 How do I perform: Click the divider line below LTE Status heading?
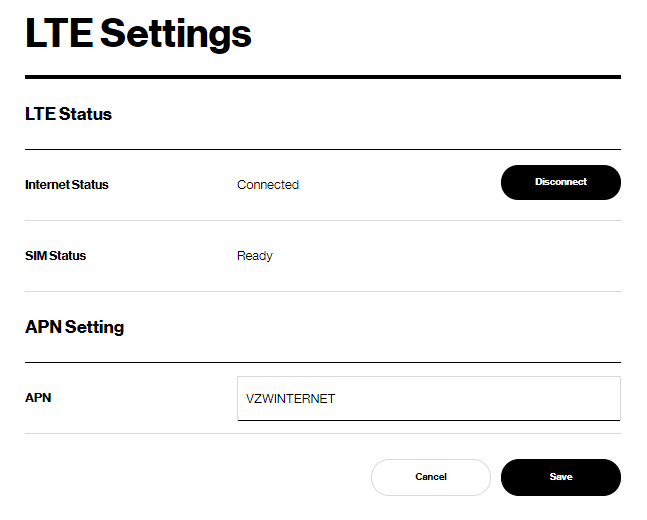[322, 149]
